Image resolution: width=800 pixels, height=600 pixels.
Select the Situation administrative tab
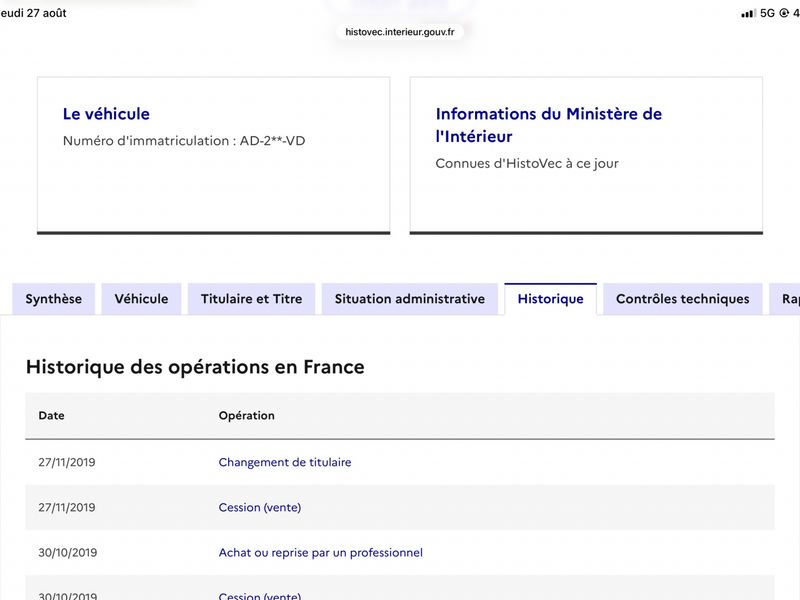tap(410, 299)
